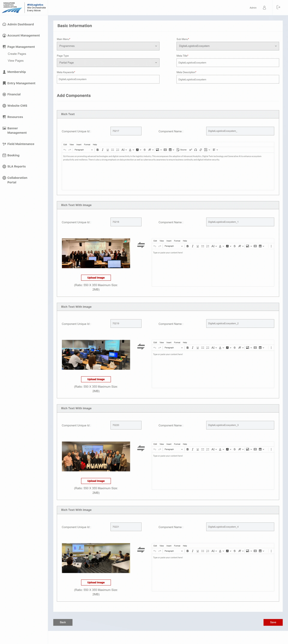Screen dimensions: 288x644
Task: Open Insert menu in first Rich Text editor
Action: 79,144
